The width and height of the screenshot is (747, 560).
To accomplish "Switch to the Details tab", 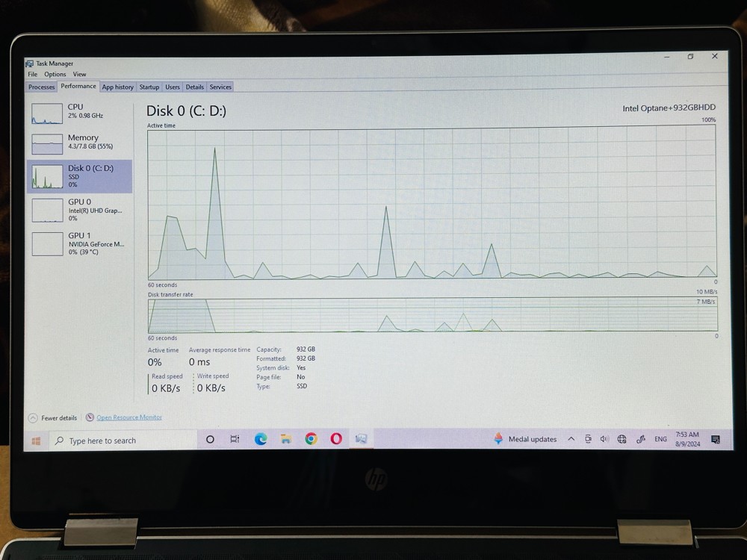I will [x=194, y=87].
